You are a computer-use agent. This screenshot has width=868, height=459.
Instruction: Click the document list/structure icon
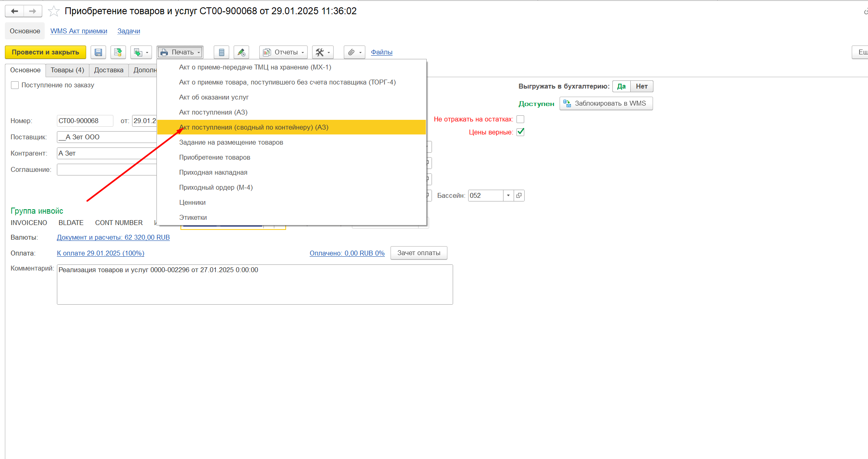[x=221, y=52]
